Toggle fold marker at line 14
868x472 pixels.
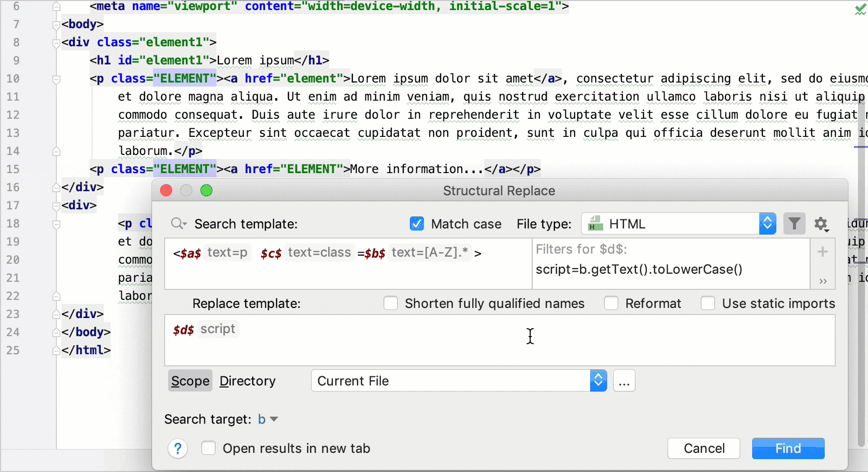pyautogui.click(x=56, y=151)
